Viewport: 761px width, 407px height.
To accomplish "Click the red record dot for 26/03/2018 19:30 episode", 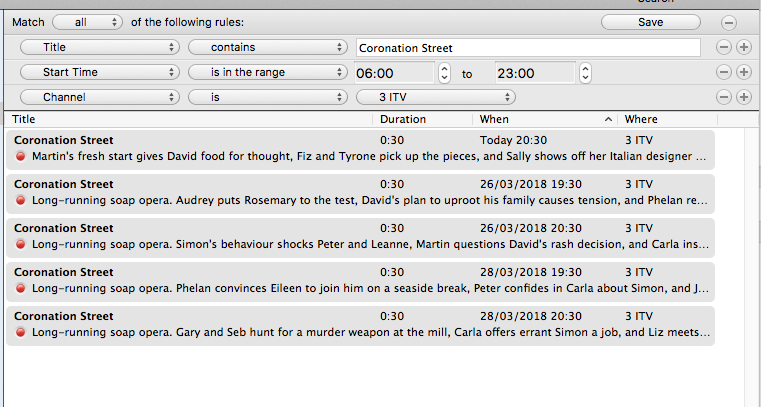I will [20, 200].
